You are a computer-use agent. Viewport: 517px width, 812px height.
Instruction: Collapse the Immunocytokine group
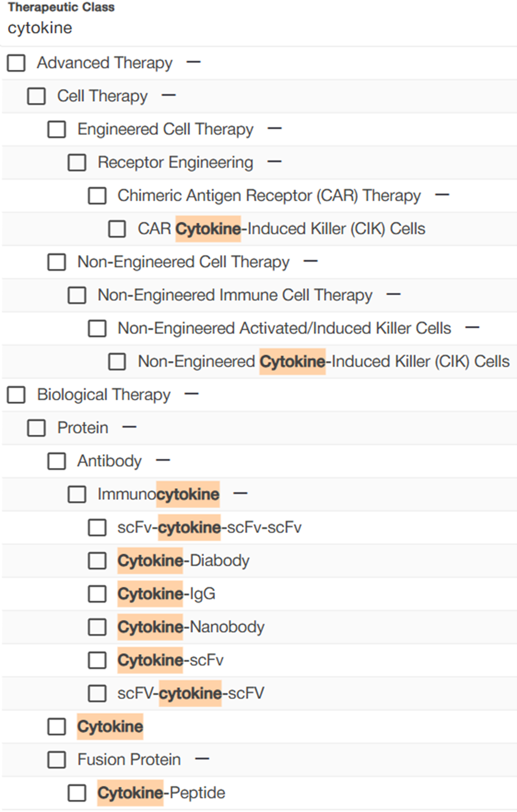(240, 493)
